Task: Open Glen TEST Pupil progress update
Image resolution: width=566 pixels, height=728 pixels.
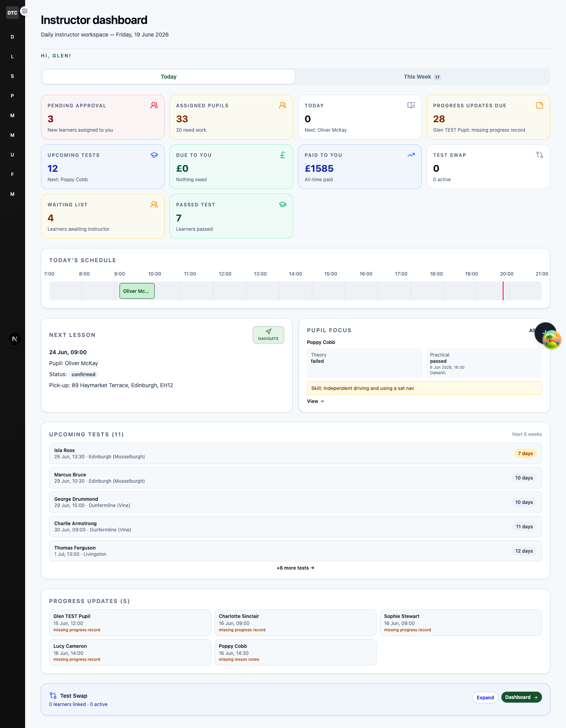Action: (130, 623)
